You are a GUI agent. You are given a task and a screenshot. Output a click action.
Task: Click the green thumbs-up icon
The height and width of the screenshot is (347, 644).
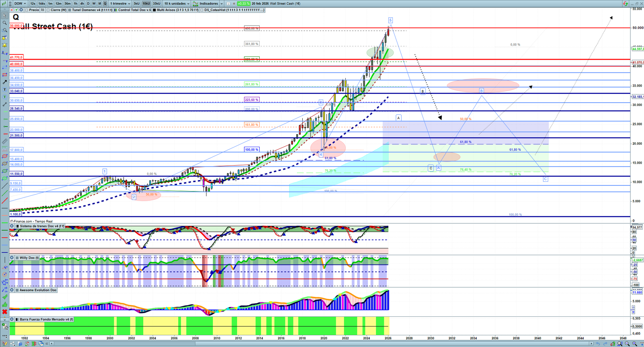tap(4, 305)
